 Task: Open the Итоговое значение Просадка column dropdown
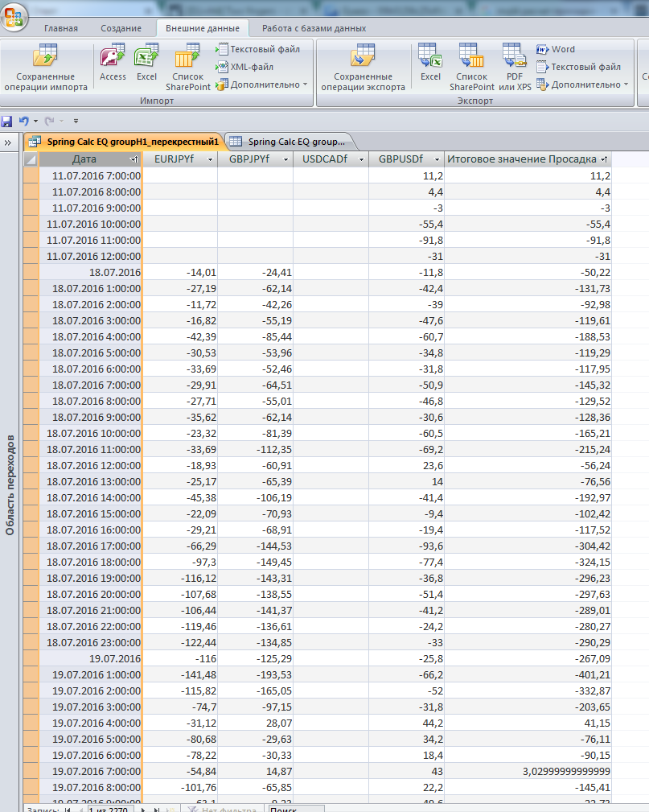coord(604,159)
